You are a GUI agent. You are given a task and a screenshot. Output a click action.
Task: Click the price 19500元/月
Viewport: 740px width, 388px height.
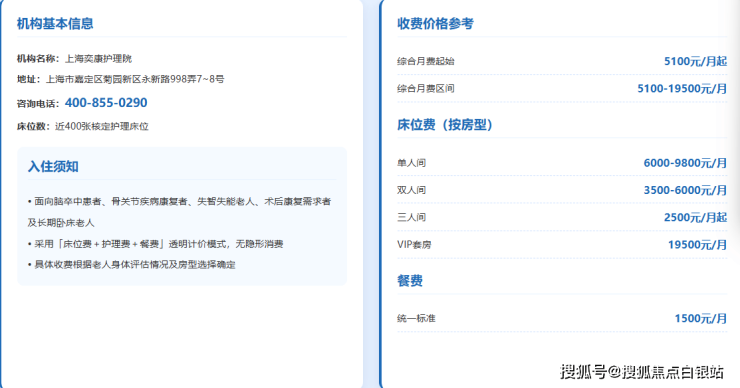point(697,245)
